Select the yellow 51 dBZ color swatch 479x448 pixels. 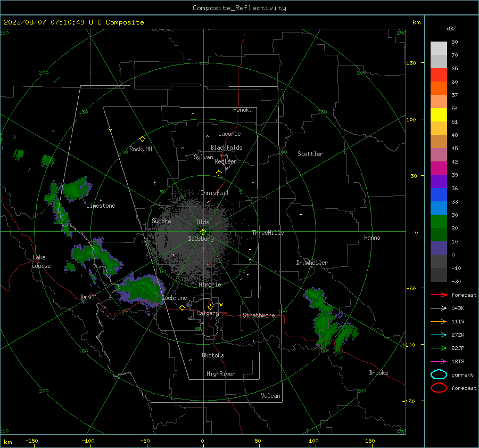point(439,115)
